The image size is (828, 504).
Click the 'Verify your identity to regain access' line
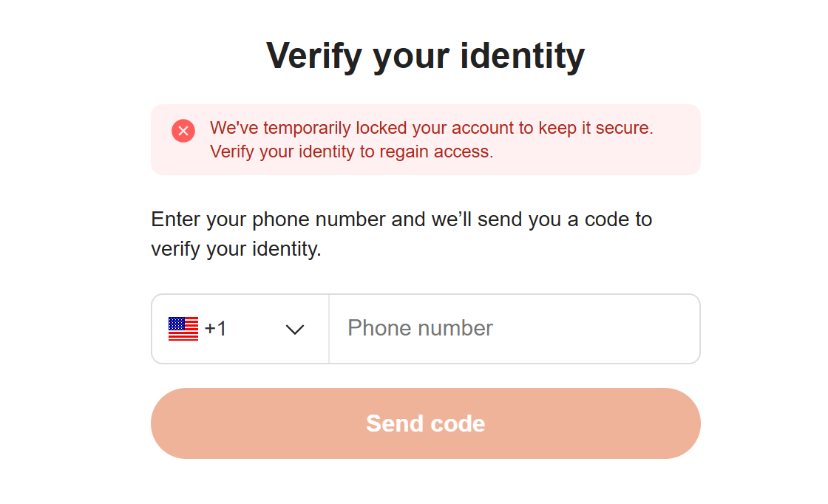coord(352,152)
